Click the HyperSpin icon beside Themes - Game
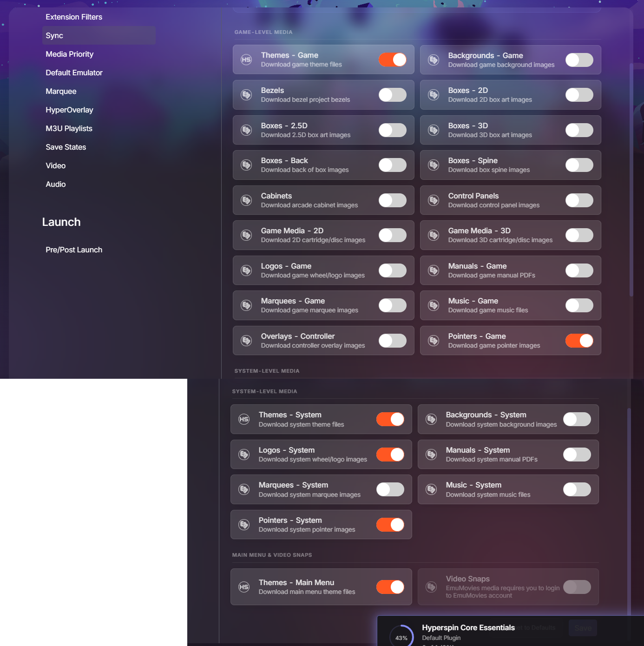Screen dimensions: 644x646 point(246,59)
